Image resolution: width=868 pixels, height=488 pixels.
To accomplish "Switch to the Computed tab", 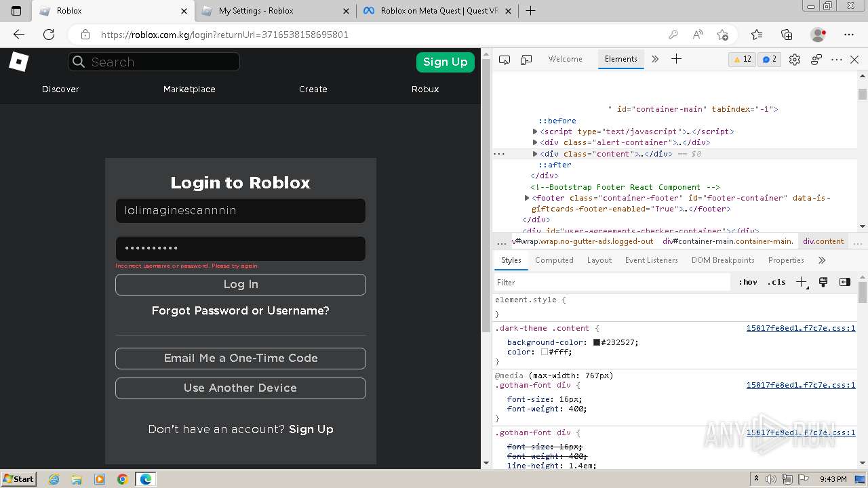I will pyautogui.click(x=554, y=260).
